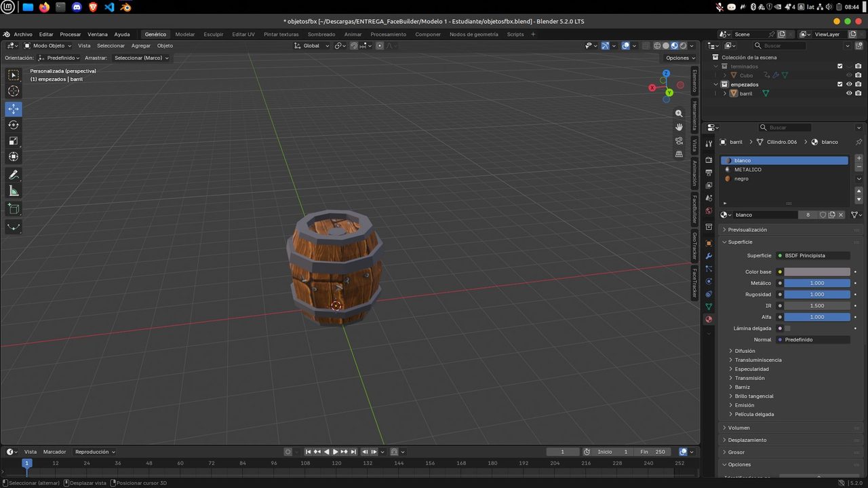868x488 pixels.
Task: Expand the Volumen panel
Action: [x=791, y=428]
